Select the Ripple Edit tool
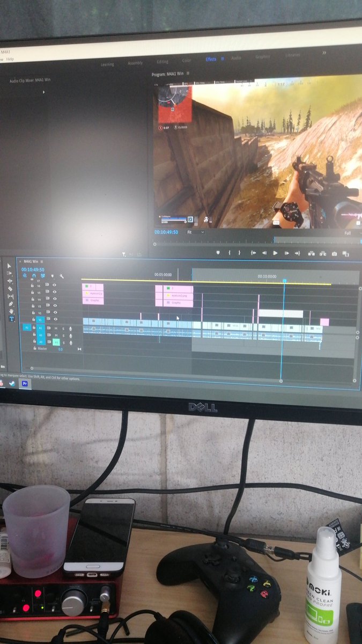 10,281
